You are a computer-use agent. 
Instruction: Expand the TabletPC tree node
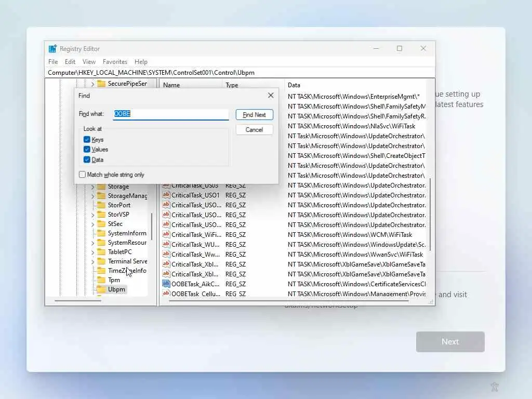click(x=92, y=252)
